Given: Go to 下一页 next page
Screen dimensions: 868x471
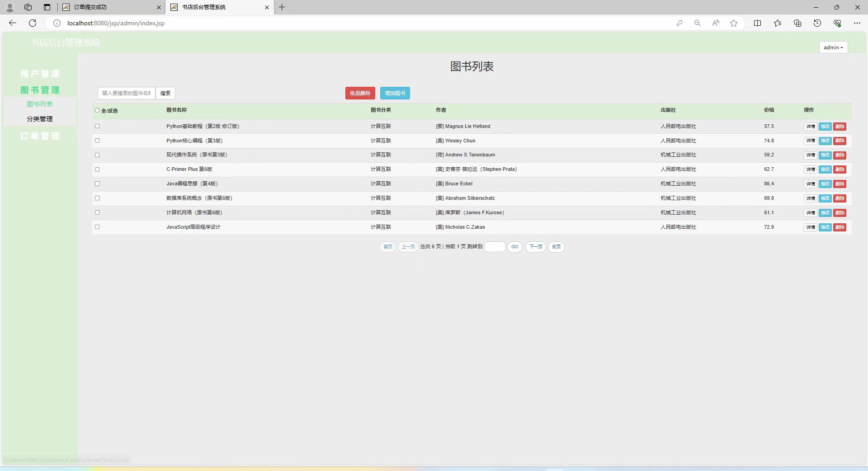Looking at the screenshot, I should [x=536, y=247].
